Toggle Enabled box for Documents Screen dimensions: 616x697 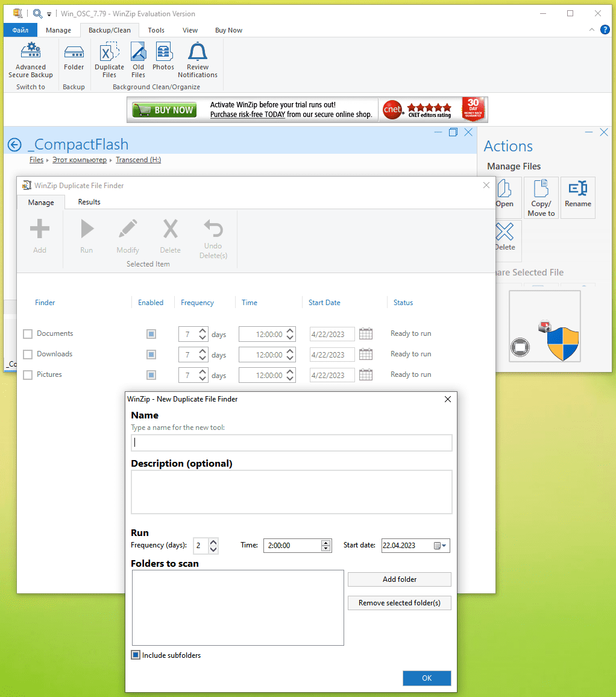pos(151,334)
